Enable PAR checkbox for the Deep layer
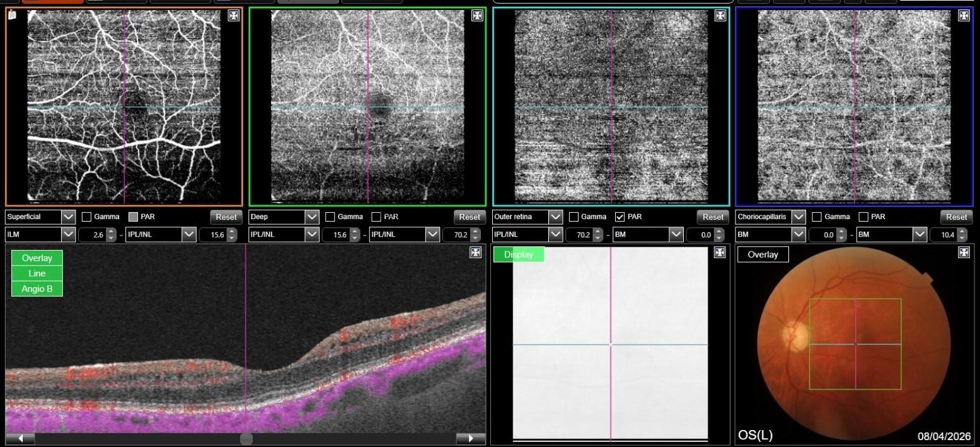 click(x=376, y=217)
